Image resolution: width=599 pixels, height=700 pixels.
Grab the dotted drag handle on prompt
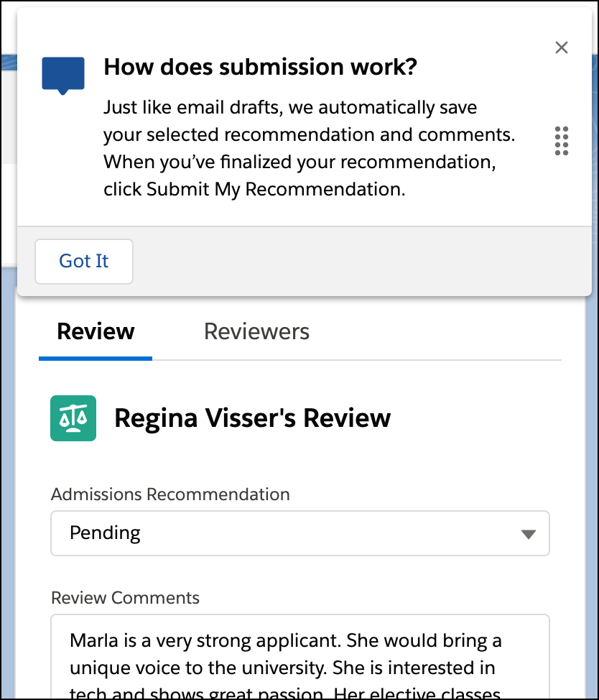(561, 141)
